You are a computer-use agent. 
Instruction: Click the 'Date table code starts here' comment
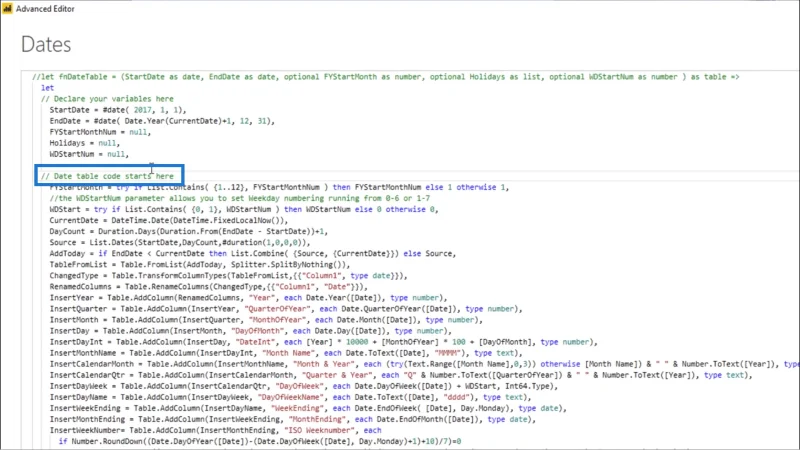(x=107, y=176)
